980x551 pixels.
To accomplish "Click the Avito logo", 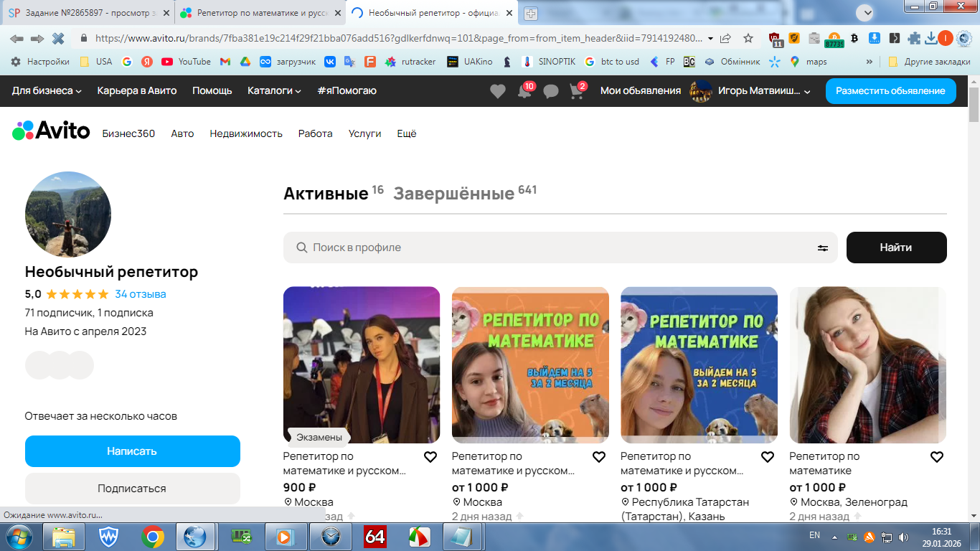I will (x=51, y=131).
